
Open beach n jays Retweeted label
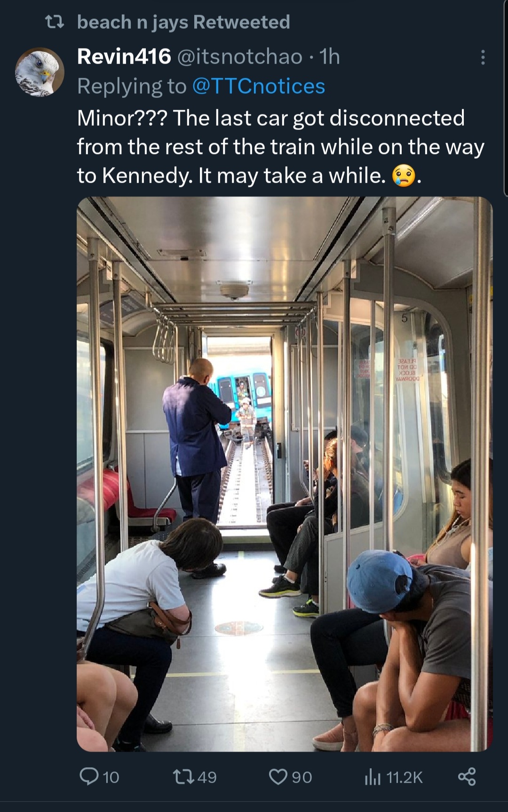pyautogui.click(x=183, y=22)
